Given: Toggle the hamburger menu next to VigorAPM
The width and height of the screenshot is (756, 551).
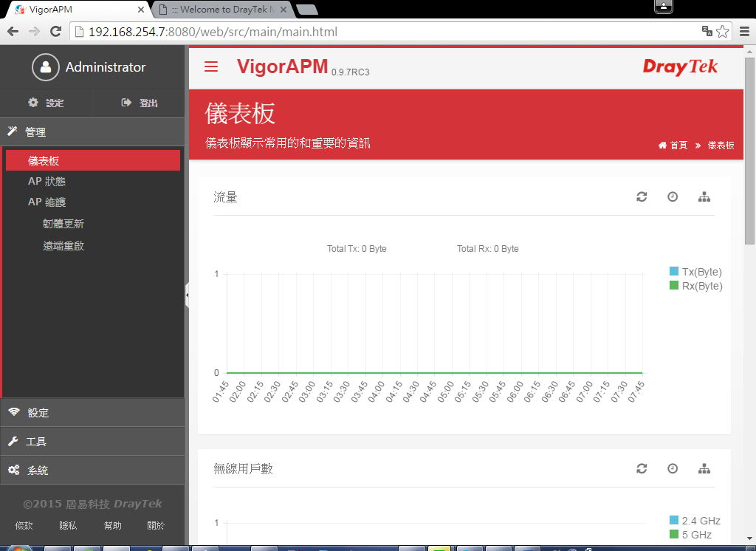Looking at the screenshot, I should tap(211, 66).
